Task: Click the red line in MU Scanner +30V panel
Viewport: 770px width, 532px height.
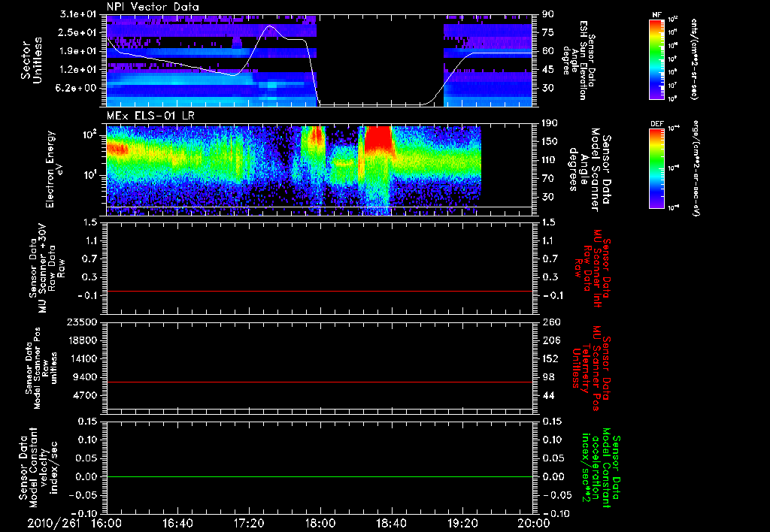Action: (319, 291)
